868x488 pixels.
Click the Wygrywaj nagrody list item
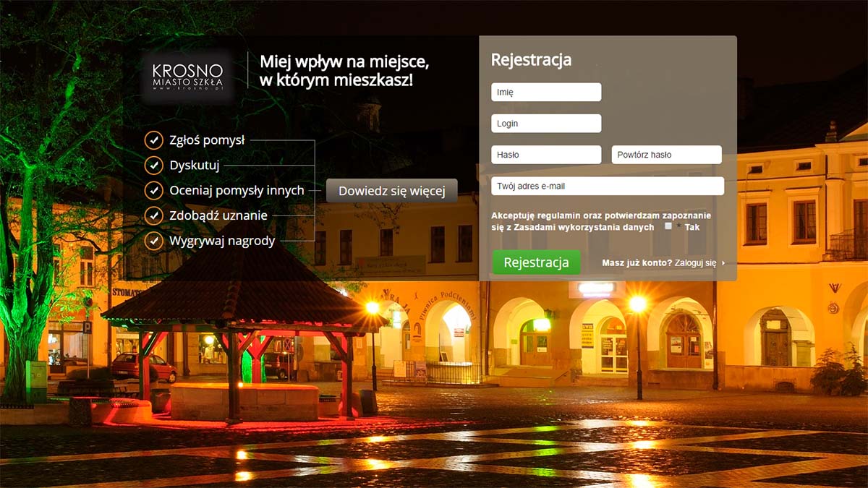(x=222, y=241)
